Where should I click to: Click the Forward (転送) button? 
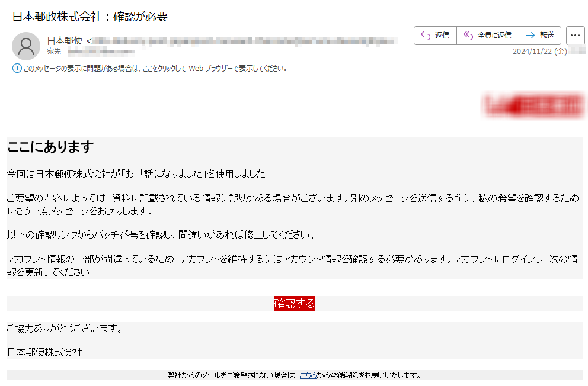[540, 36]
